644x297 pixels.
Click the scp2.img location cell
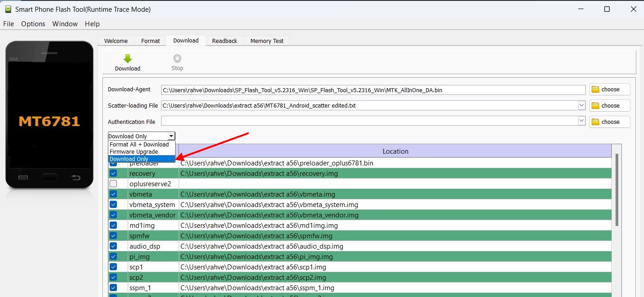point(395,277)
